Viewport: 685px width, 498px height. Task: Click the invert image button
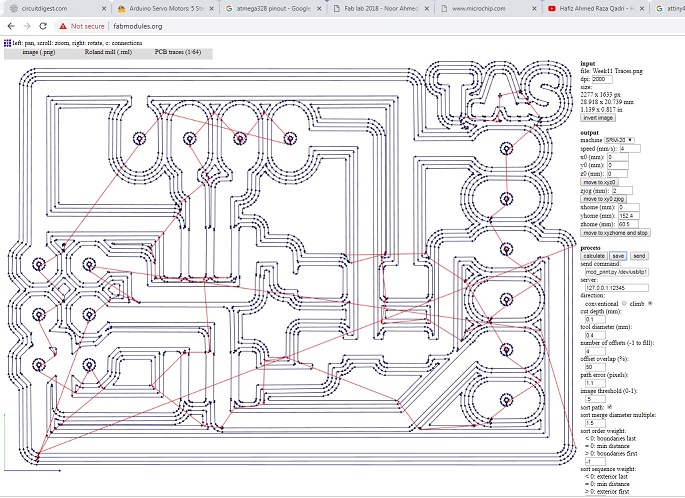point(598,118)
